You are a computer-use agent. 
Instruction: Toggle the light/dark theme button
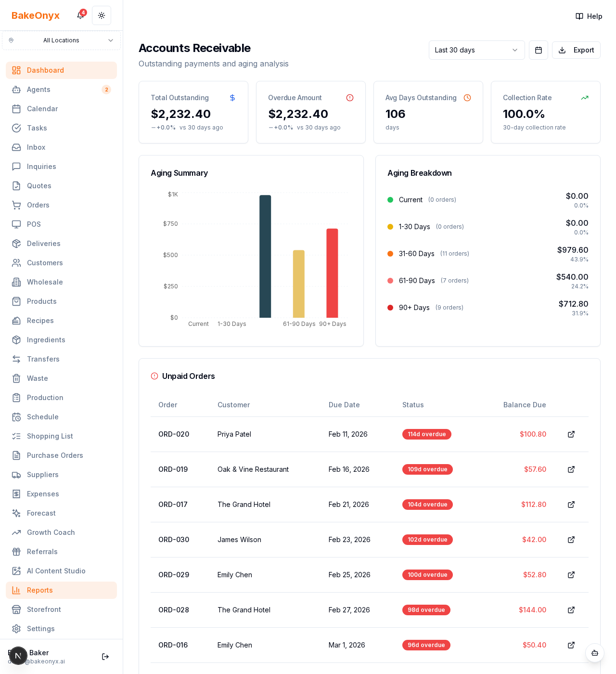click(102, 15)
